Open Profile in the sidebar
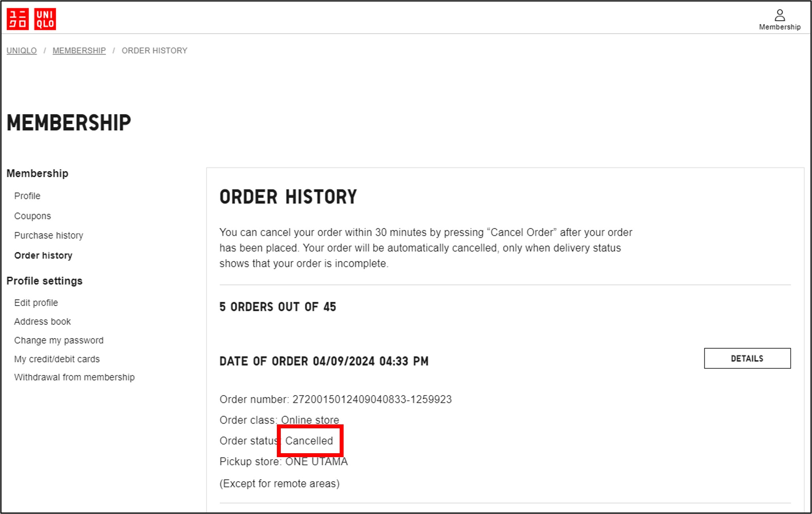This screenshot has width=812, height=514. (x=27, y=196)
